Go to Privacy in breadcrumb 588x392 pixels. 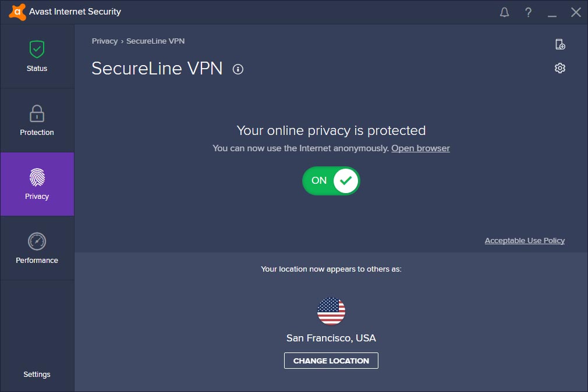pyautogui.click(x=105, y=41)
